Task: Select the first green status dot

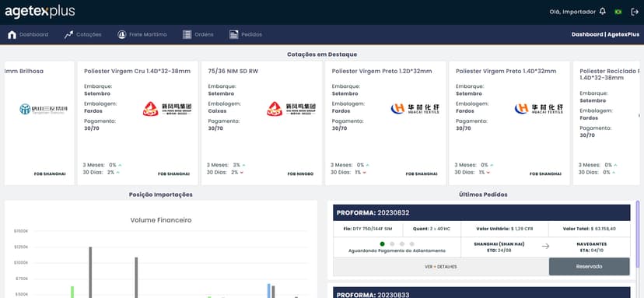Action: 383,244
